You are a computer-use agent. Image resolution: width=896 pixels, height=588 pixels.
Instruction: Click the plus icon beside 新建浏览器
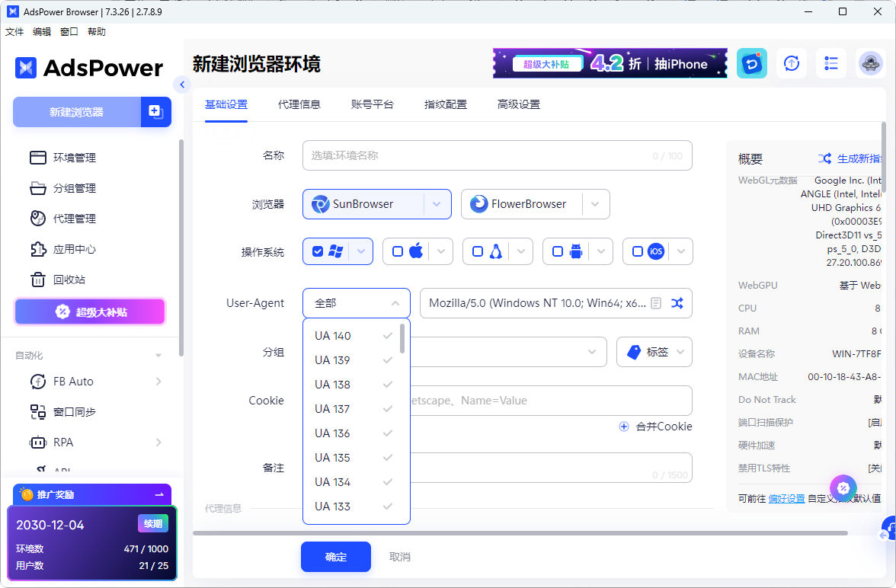pos(155,111)
